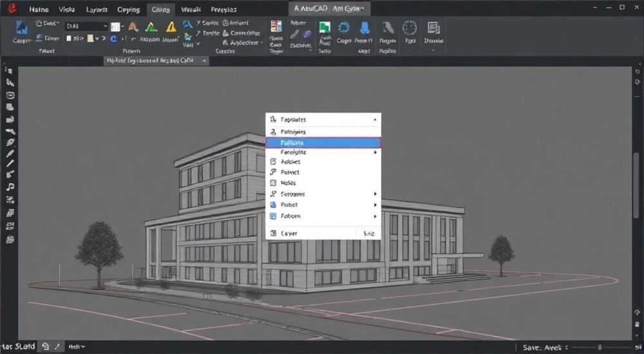The height and width of the screenshot is (354, 644).
Task: Click the 'Daéti' button in ribbon
Action: (x=48, y=23)
